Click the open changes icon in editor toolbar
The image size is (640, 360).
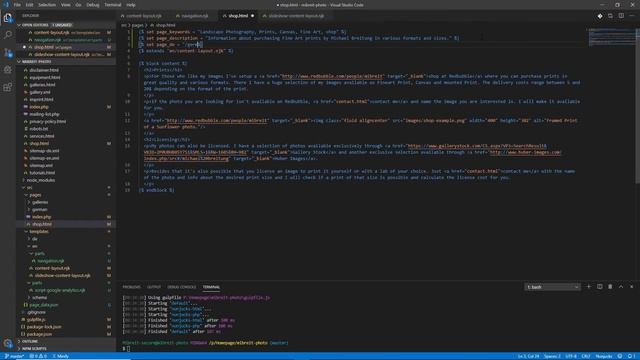[610, 16]
